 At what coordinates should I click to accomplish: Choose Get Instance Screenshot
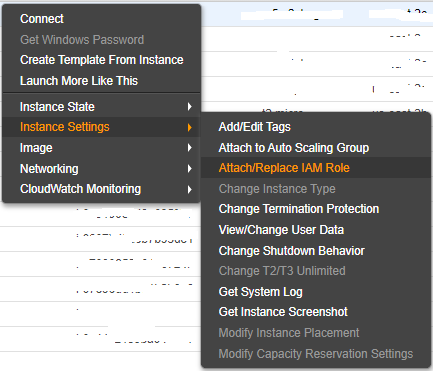[283, 312]
